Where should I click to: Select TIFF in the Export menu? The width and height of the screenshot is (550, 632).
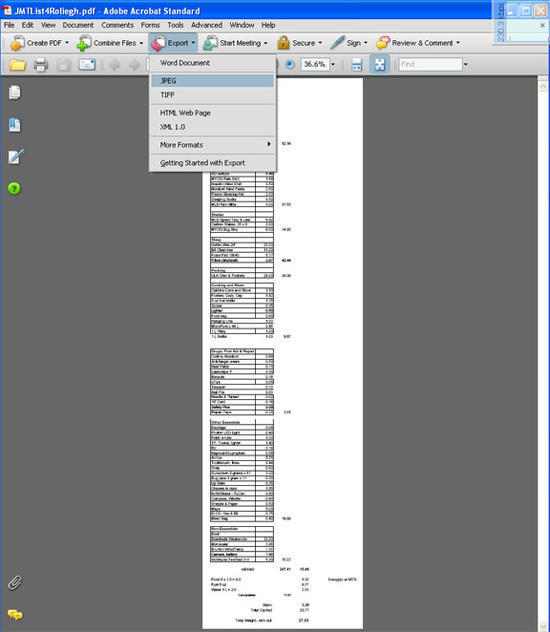(212, 95)
